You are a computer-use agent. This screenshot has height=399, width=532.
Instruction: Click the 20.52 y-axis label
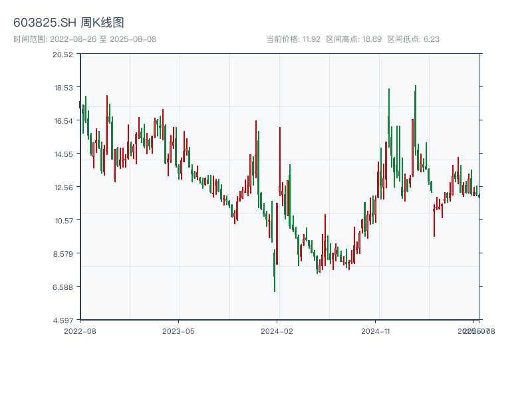pyautogui.click(x=63, y=54)
